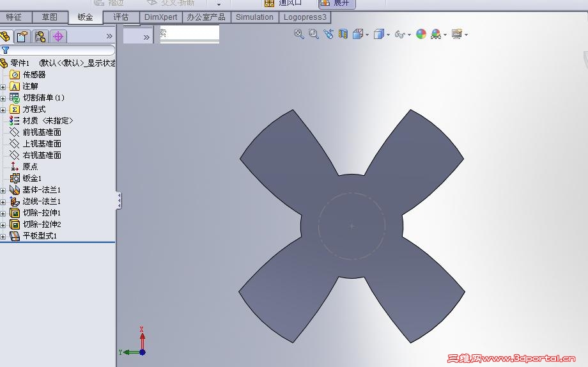The image size is (588, 367).
Task: Select 切除-拉伸2 feature in tree
Action: [42, 224]
